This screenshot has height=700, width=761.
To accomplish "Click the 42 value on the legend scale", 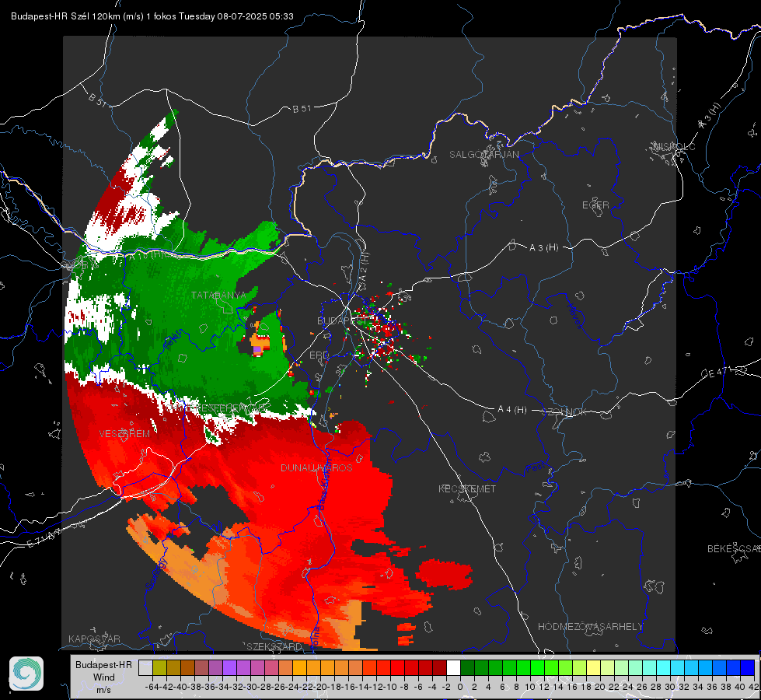I will 754,687.
